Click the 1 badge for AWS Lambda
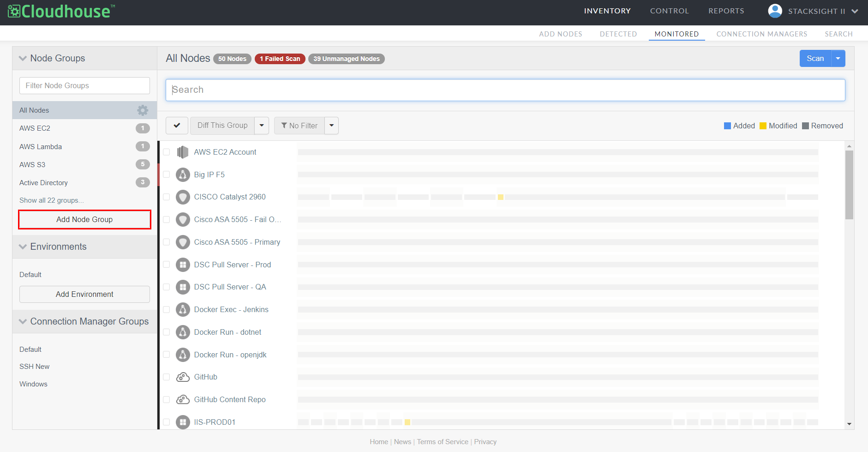 coord(143,146)
